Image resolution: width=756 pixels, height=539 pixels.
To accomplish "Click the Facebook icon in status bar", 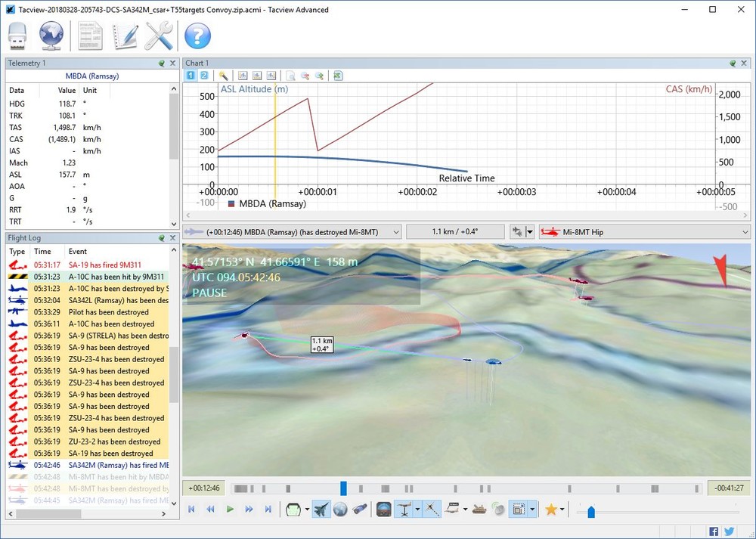I will [714, 531].
